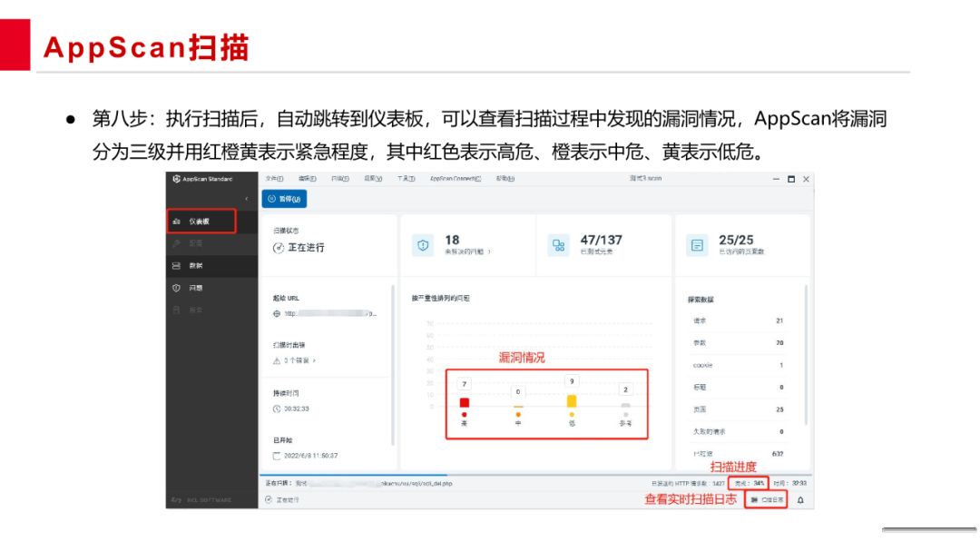980x552 pixels.
Task: Click the calendar icon beside 2022/6/8 11:50:37
Action: tap(277, 456)
